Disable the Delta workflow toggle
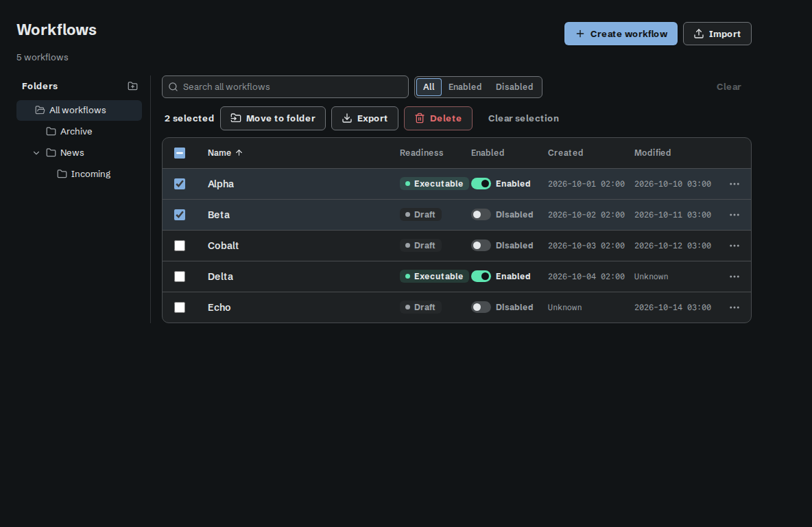 point(481,277)
